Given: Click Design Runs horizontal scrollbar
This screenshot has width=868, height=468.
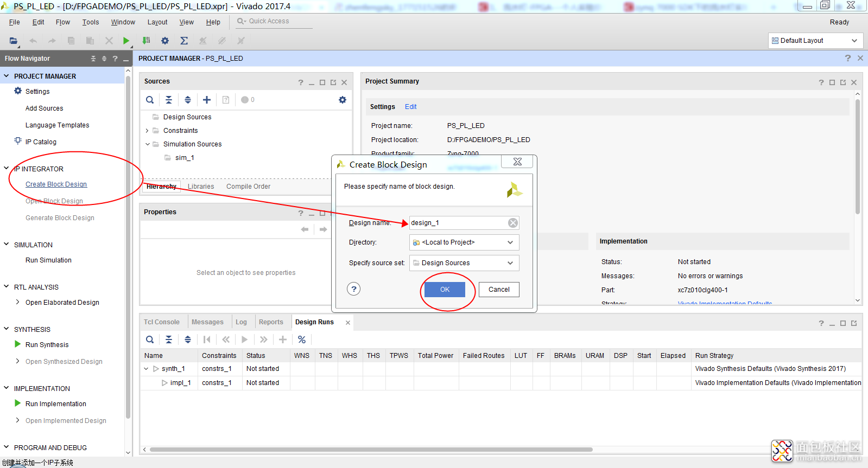Looking at the screenshot, I should coord(371,450).
